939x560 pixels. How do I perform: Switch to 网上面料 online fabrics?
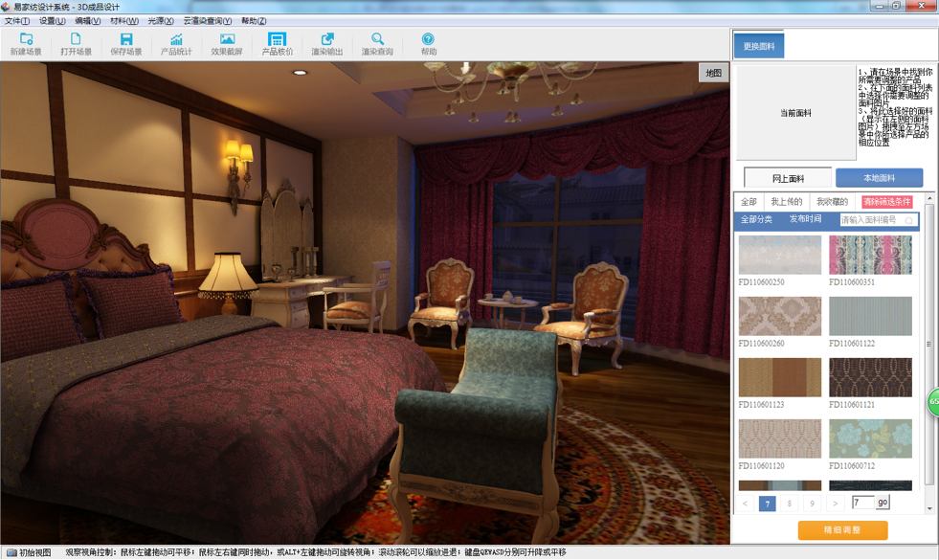click(x=788, y=178)
